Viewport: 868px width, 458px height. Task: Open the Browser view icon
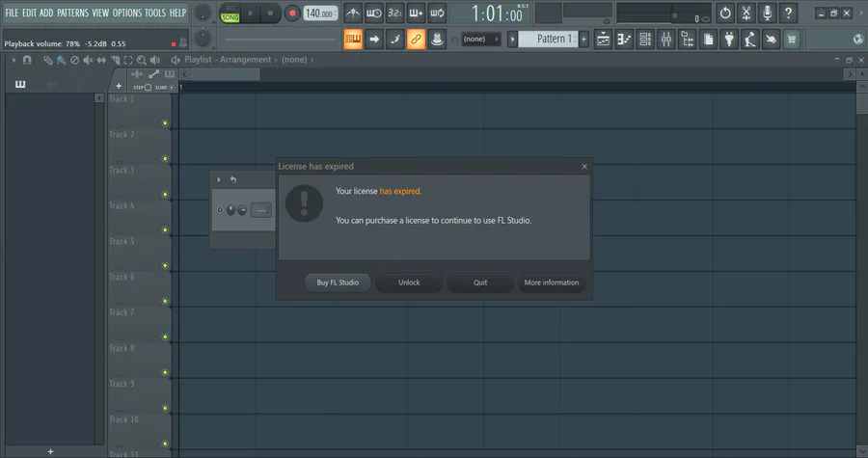pyautogui.click(x=687, y=40)
